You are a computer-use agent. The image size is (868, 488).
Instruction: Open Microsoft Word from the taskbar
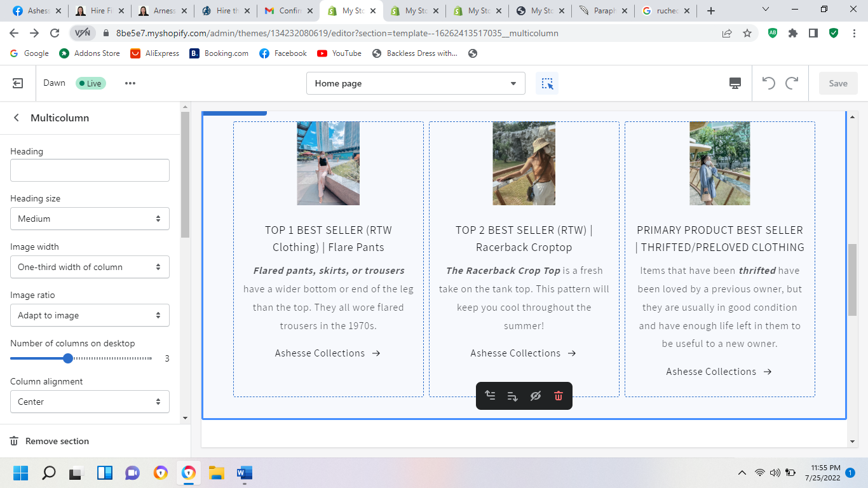pyautogui.click(x=245, y=473)
